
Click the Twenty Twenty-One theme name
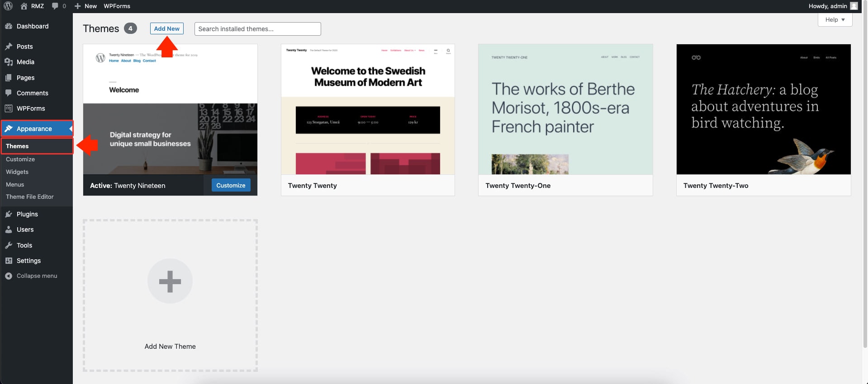(518, 186)
